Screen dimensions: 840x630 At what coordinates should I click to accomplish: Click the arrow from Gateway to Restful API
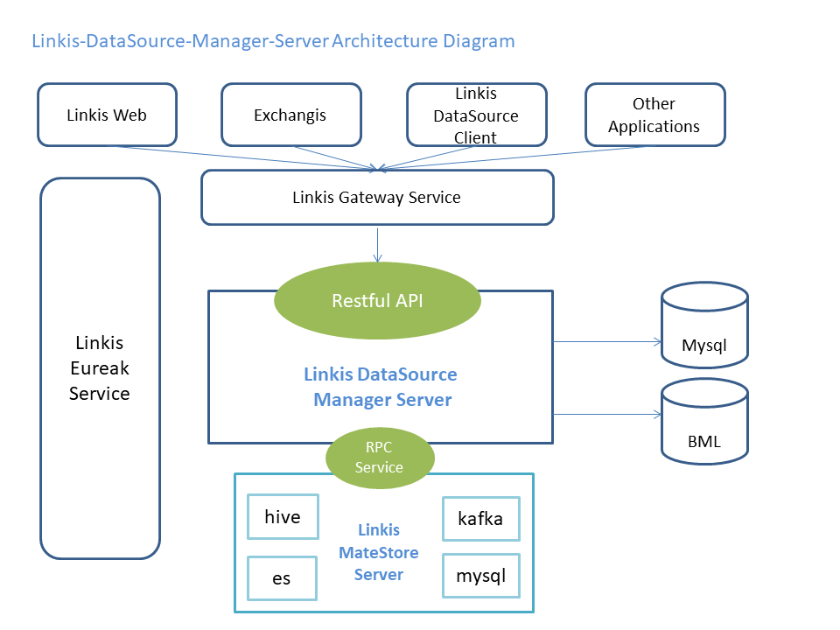point(377,245)
